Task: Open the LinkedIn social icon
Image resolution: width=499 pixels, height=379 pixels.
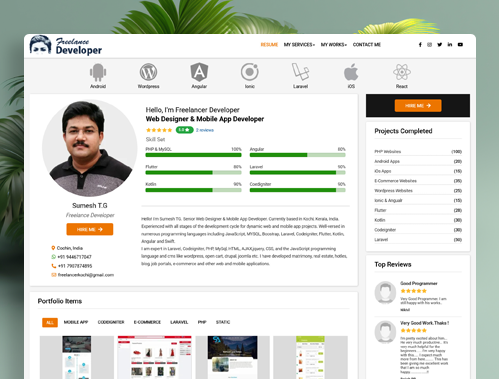Action: (x=450, y=45)
